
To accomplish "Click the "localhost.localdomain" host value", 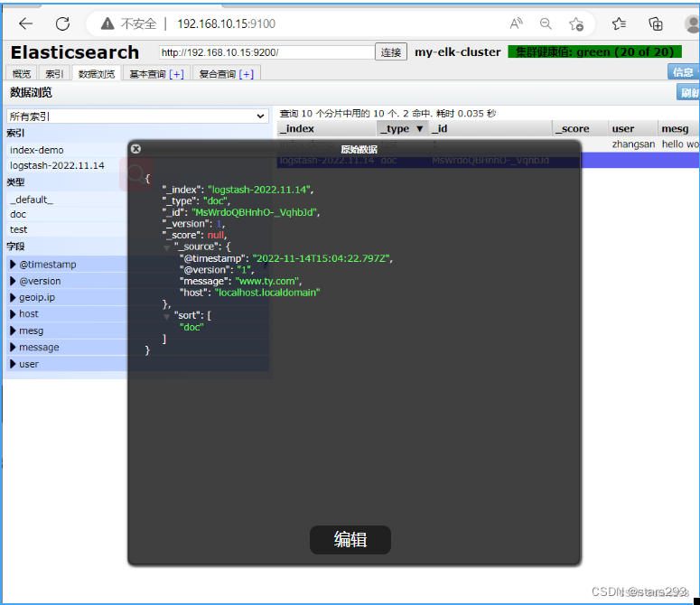I will click(x=267, y=293).
